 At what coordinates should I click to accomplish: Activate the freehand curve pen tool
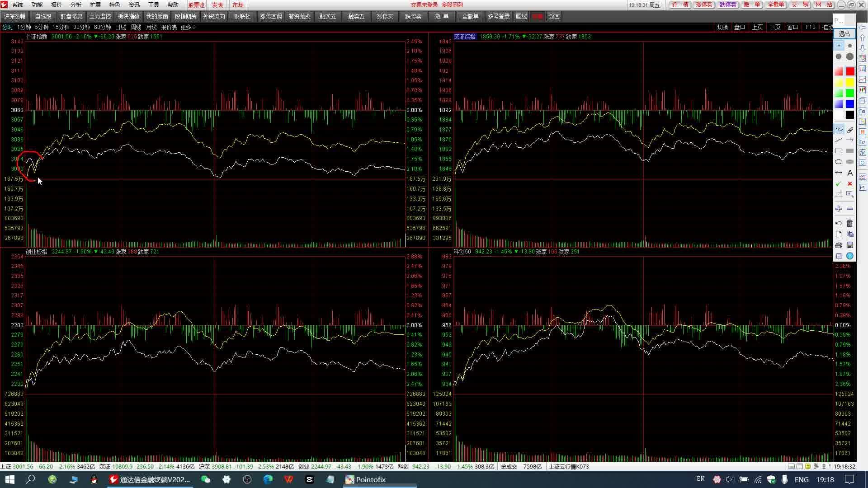pyautogui.click(x=839, y=130)
